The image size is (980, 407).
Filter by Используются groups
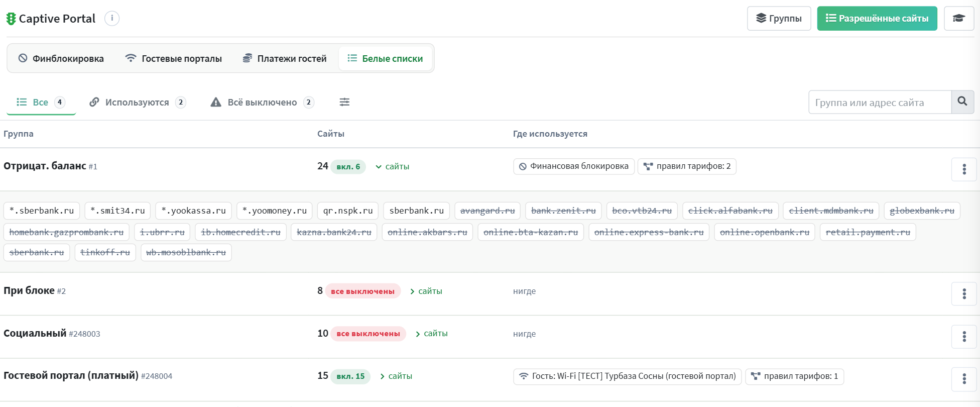pyautogui.click(x=137, y=102)
